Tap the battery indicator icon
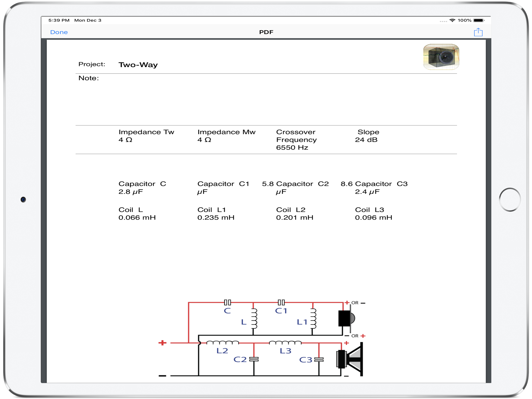532x399 pixels. 478,20
